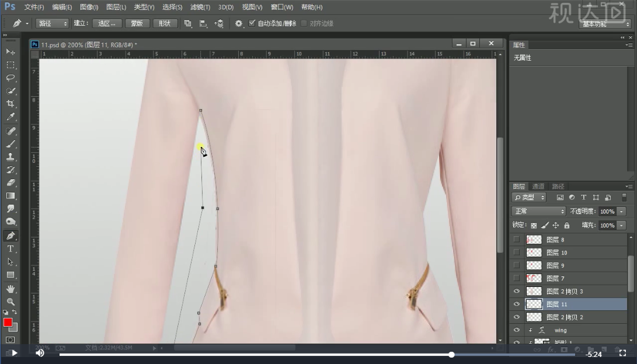Select the Crop tool

click(x=11, y=104)
